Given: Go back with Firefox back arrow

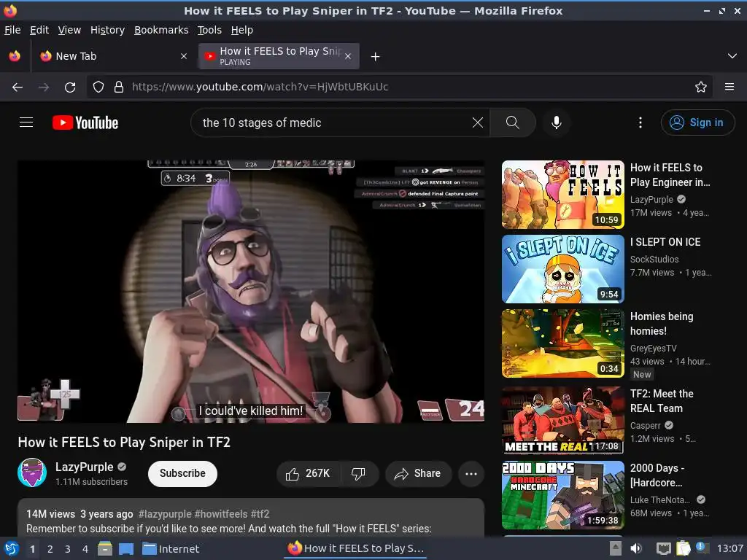Looking at the screenshot, I should [18, 87].
